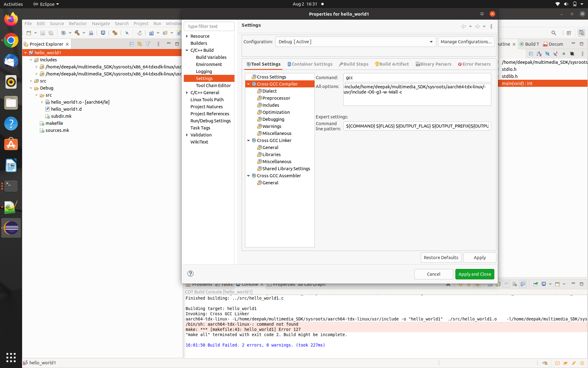
Task: Collapse All icon in Project Explorer
Action: pos(132,44)
